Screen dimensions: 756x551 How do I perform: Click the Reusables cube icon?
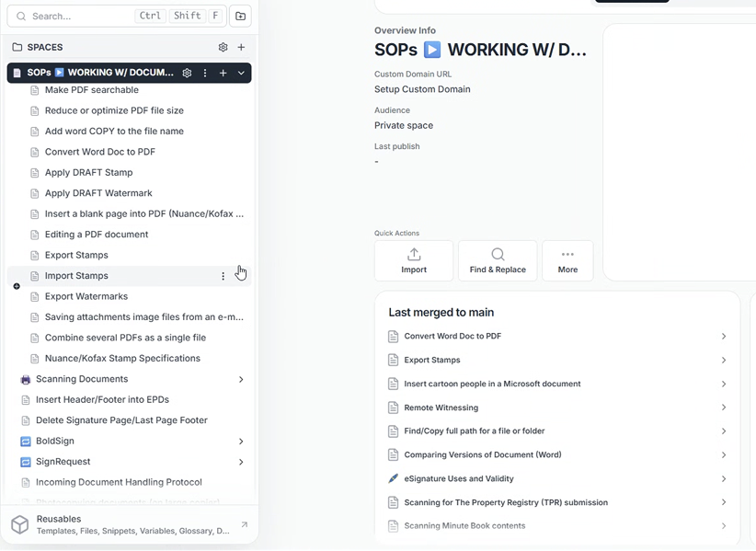[19, 524]
